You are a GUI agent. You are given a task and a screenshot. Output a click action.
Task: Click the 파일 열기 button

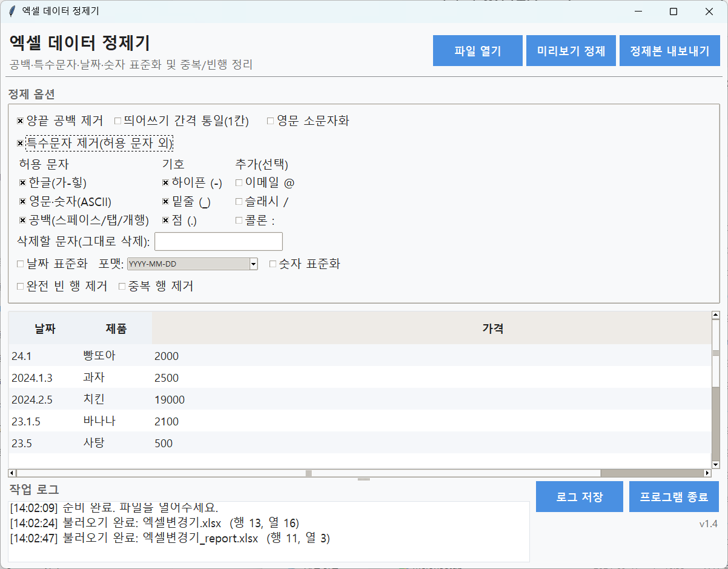tap(477, 51)
